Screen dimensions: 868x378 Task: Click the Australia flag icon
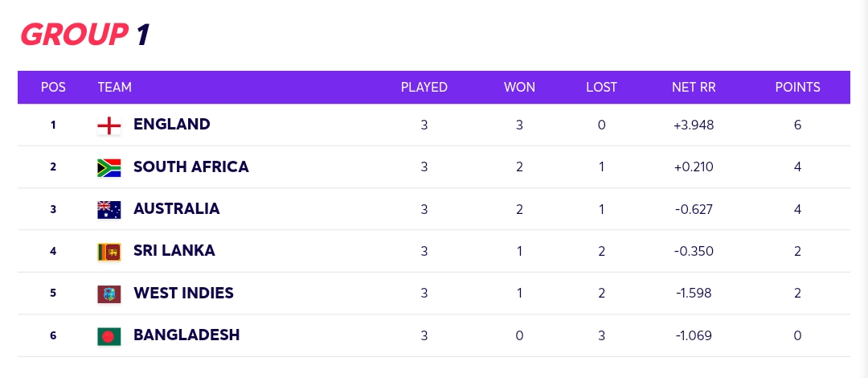coord(109,210)
